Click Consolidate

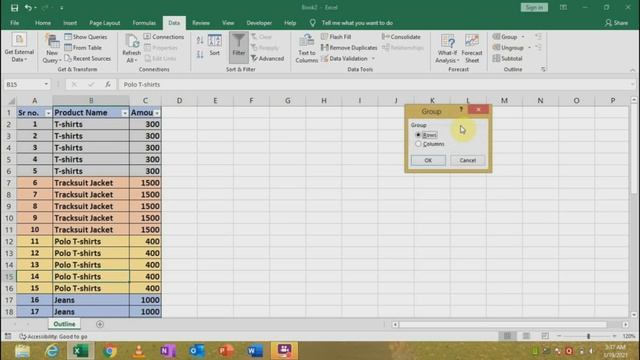[x=401, y=37]
